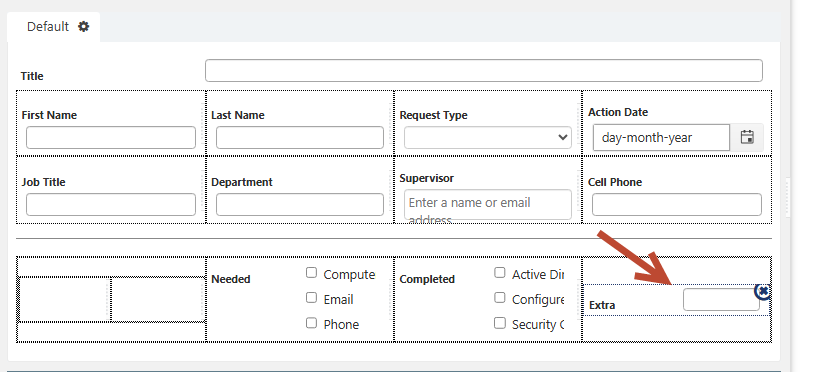Open the Default tab settings gear

click(x=84, y=27)
